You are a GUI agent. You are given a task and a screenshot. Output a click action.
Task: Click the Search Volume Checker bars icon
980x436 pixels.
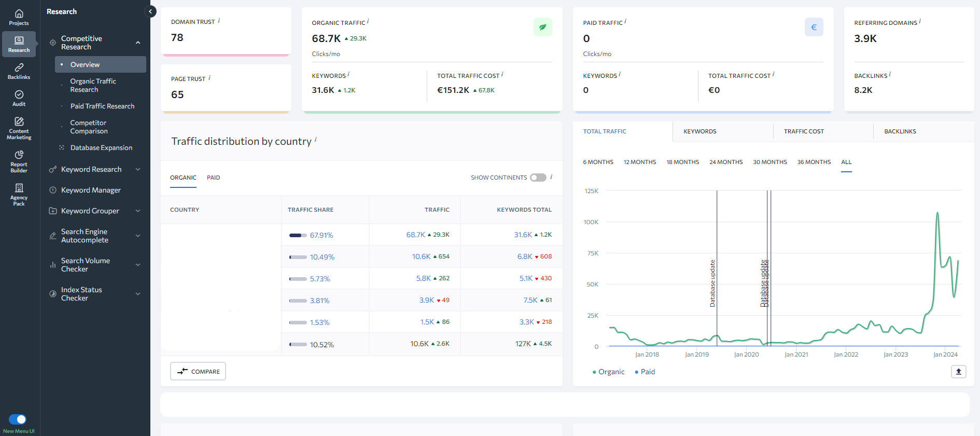pyautogui.click(x=52, y=265)
